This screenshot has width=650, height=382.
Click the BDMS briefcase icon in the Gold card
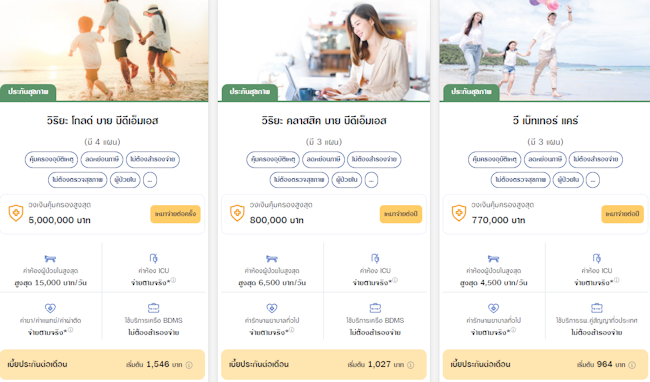click(153, 308)
